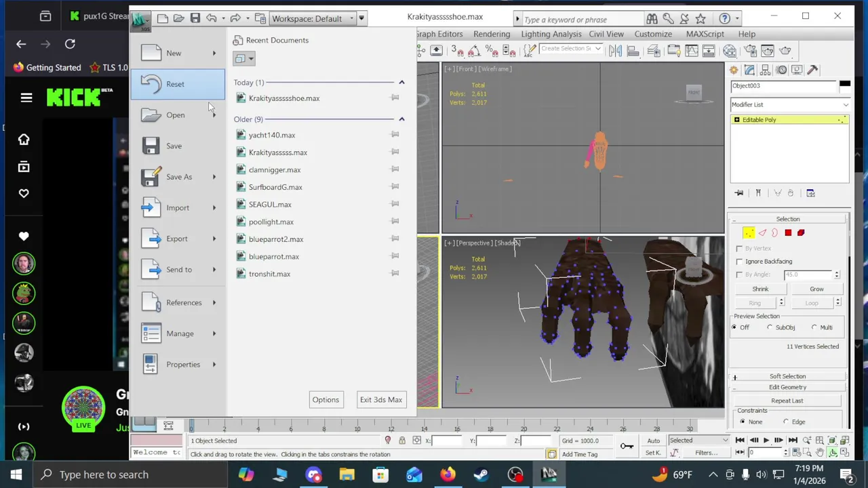Click the Set Key large key icon
The image size is (868, 488).
(x=627, y=445)
